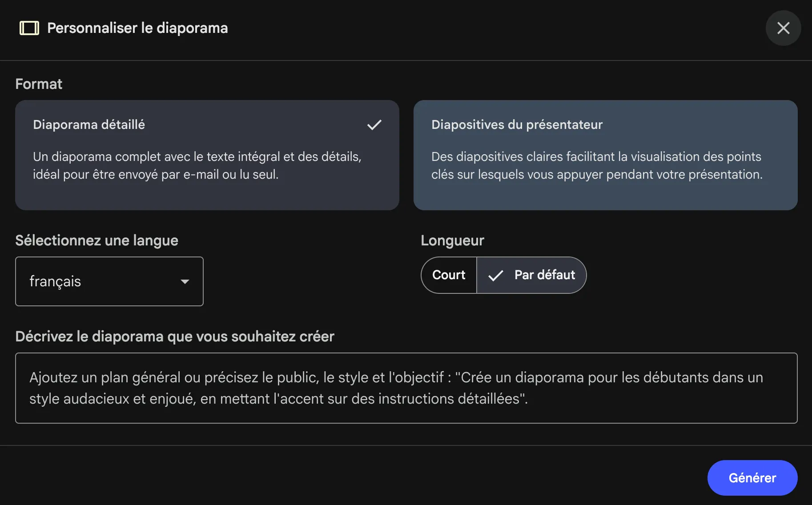Open the language list under Sélectionnez une langue
The height and width of the screenshot is (505, 812).
(x=109, y=281)
